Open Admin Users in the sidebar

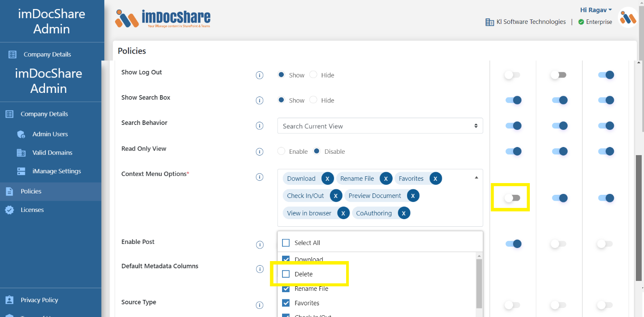click(x=50, y=134)
